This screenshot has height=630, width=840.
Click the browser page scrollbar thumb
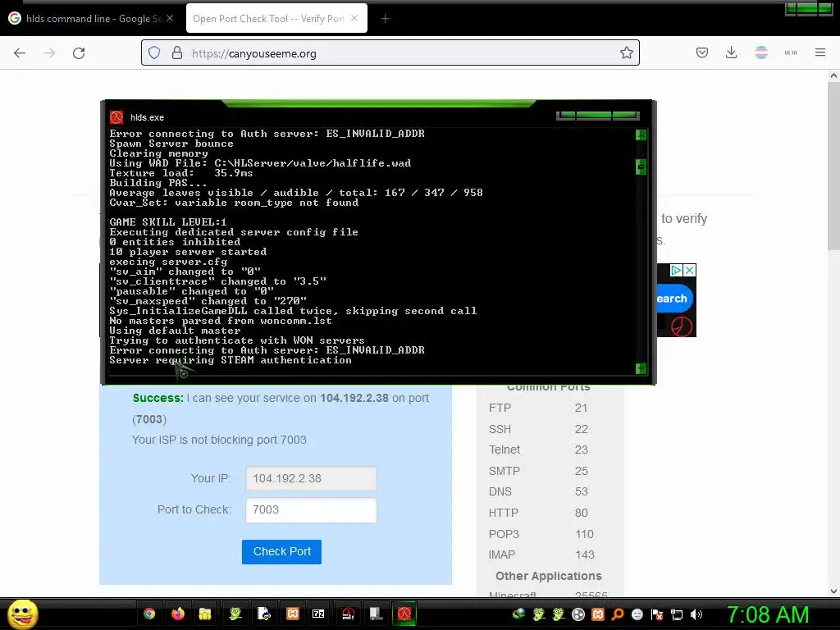click(833, 164)
